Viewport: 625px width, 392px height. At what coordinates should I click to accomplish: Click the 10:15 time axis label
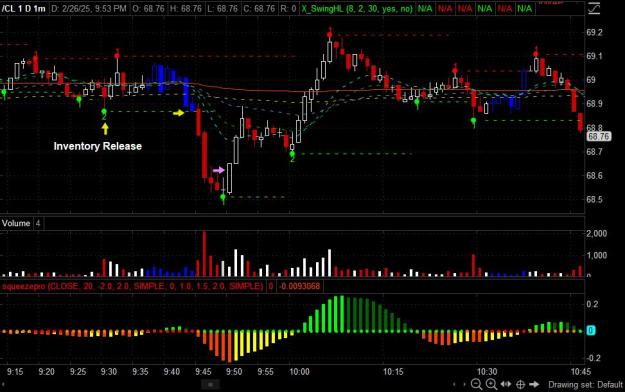(393, 372)
